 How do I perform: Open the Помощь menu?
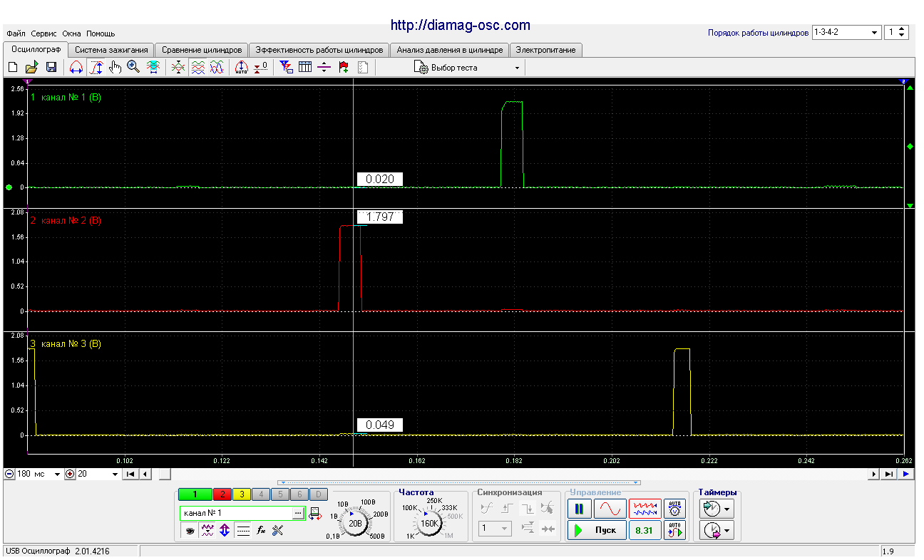pos(101,33)
